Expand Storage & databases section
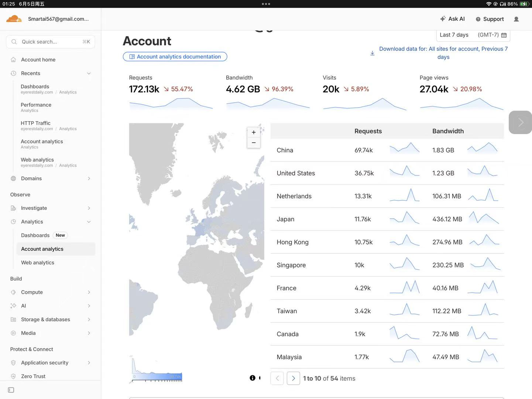532x399 pixels. point(51,320)
